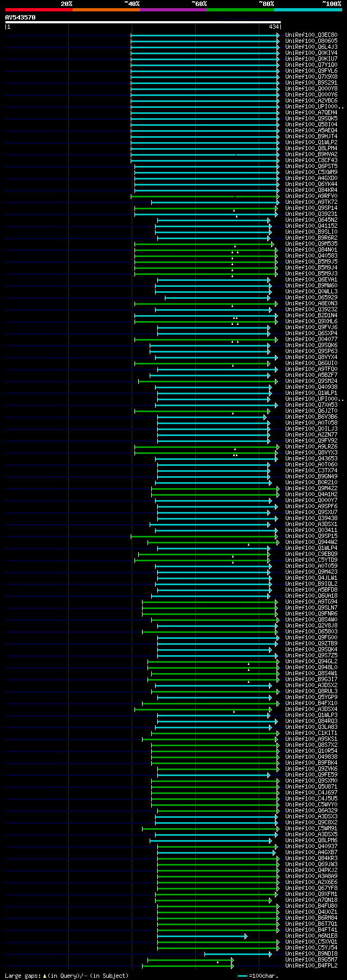Click the green alignment bar for UniRef100_A9RFV0
Image resolution: width=347 pixels, height=980 pixels.
tap(205, 196)
